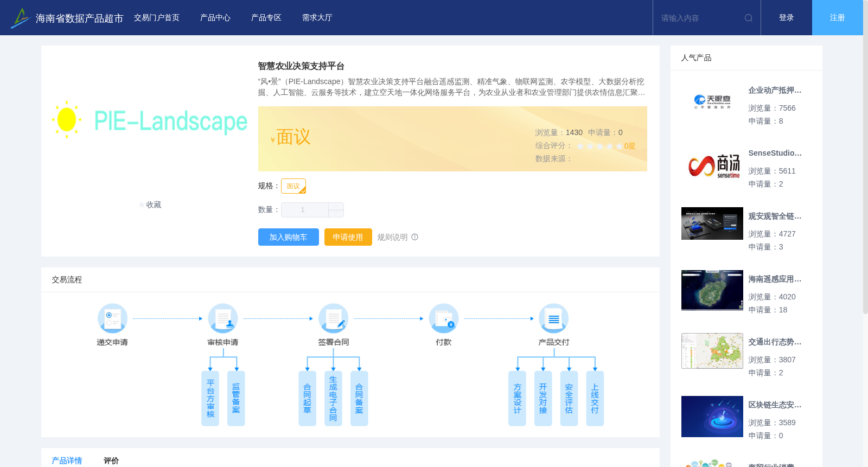The height and width of the screenshot is (467, 868).
Task: Decrease quantity with the down stepper arrow
Action: pos(336,214)
